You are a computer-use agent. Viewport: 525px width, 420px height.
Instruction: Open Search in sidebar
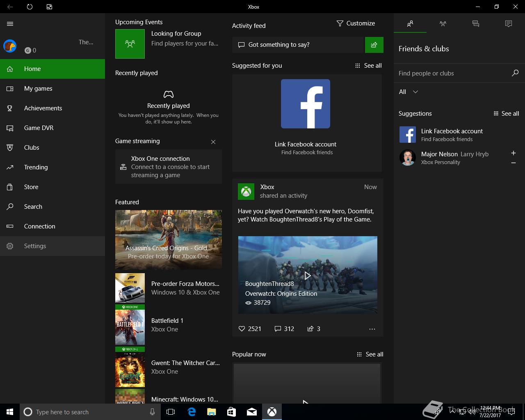click(52, 207)
